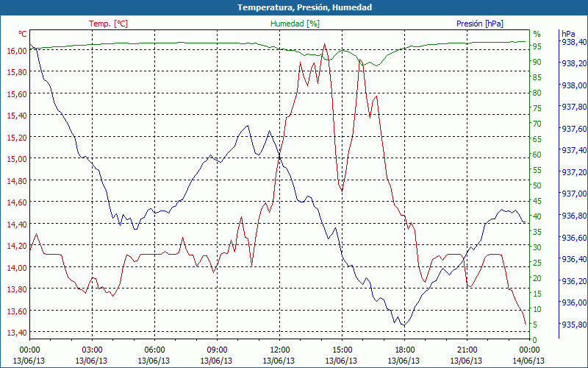Click temperature axis value "15,20"
This screenshot has height=368, width=588.
pyautogui.click(x=17, y=137)
